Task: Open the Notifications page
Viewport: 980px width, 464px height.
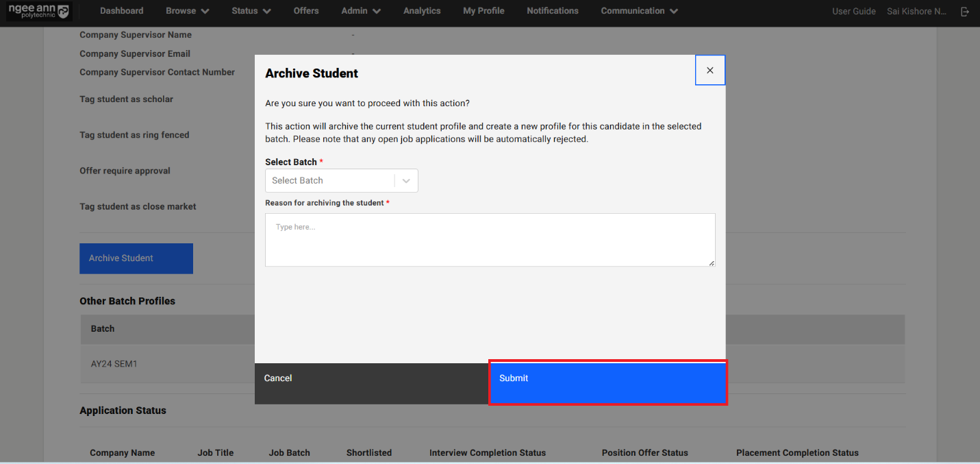Action: point(552,11)
